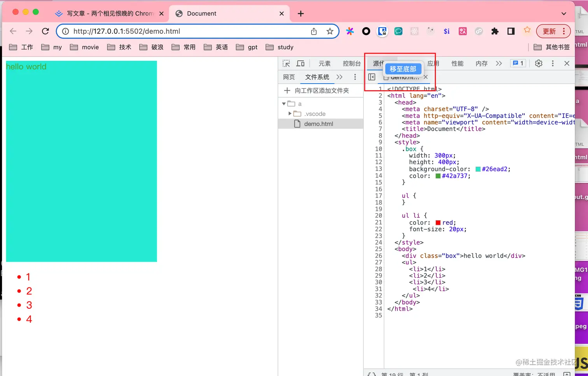The image size is (588, 376).
Task: Open the puzzle-piece Extensions menu
Action: tap(495, 31)
